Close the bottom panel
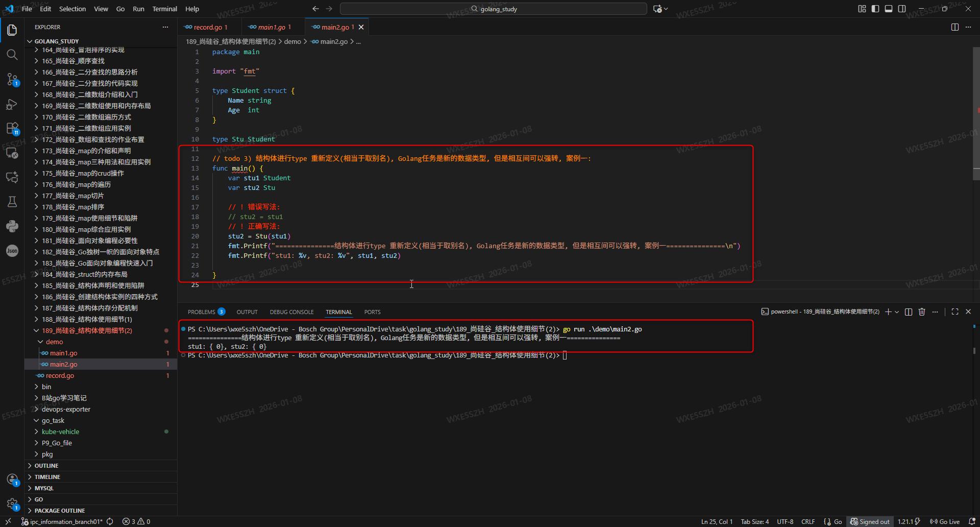Viewport: 980px width, 527px height. click(x=968, y=312)
